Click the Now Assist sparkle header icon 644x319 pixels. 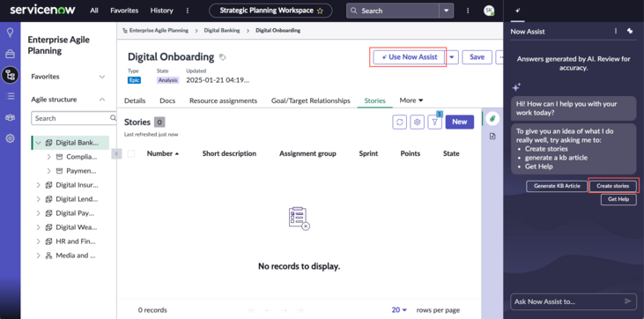[630, 31]
